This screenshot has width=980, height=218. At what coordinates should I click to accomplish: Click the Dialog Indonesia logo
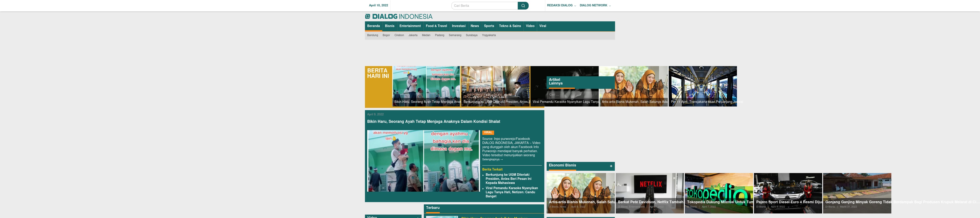pyautogui.click(x=399, y=16)
